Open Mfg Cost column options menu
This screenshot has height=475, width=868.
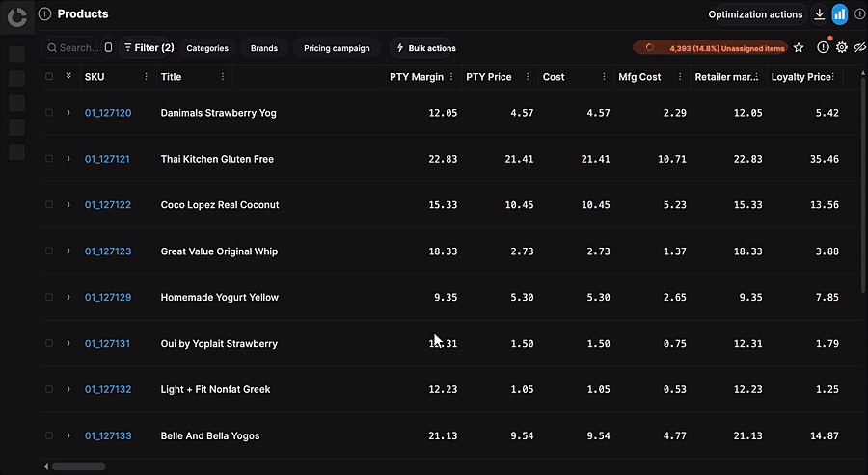(x=680, y=77)
